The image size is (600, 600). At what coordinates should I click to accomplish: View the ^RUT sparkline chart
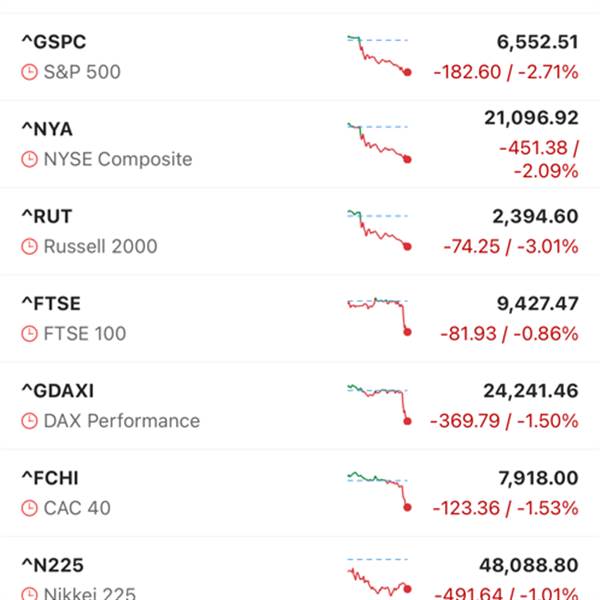(378, 229)
